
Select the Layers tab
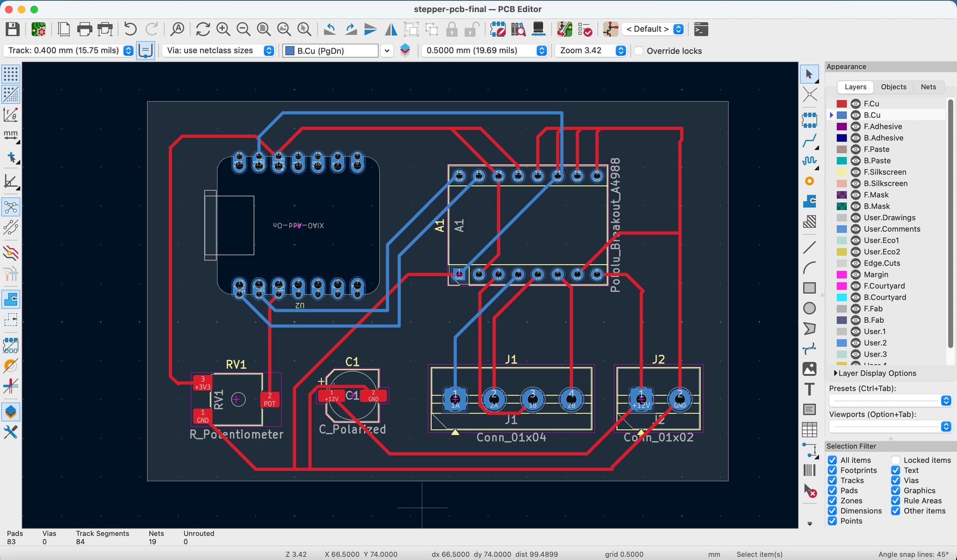coord(855,87)
